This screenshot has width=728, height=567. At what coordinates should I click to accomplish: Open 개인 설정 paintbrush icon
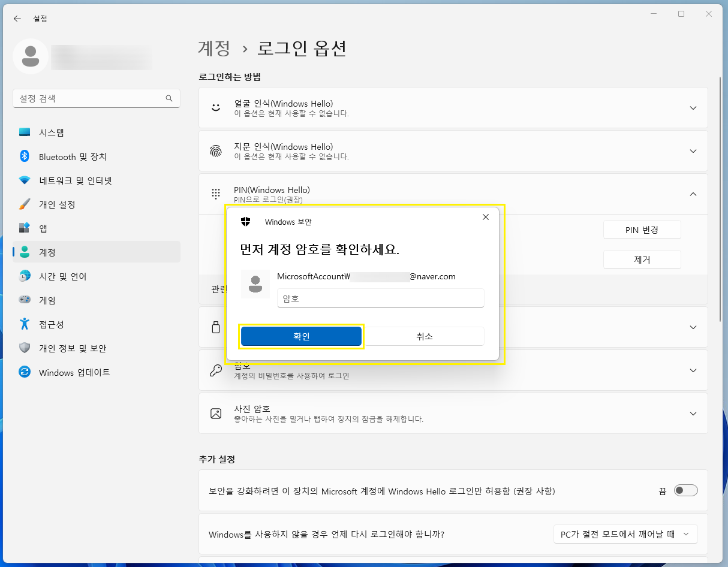tap(25, 204)
